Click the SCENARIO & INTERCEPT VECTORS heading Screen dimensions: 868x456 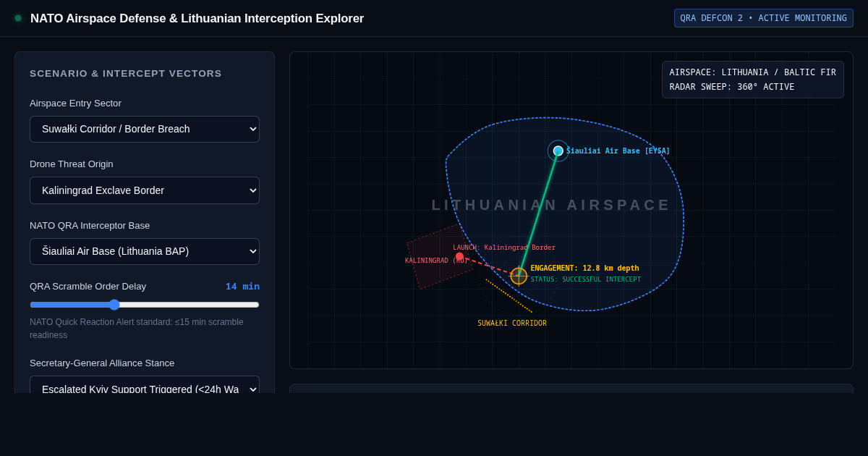click(126, 73)
